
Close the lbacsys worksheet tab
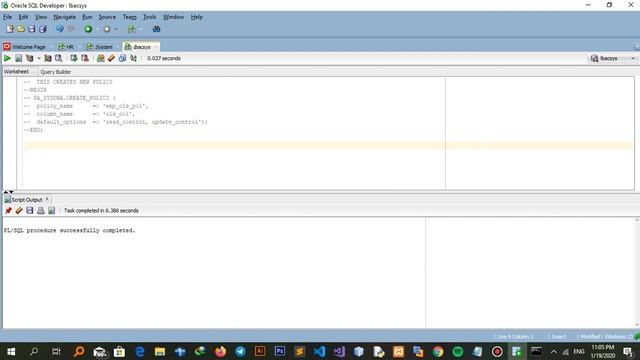point(156,47)
